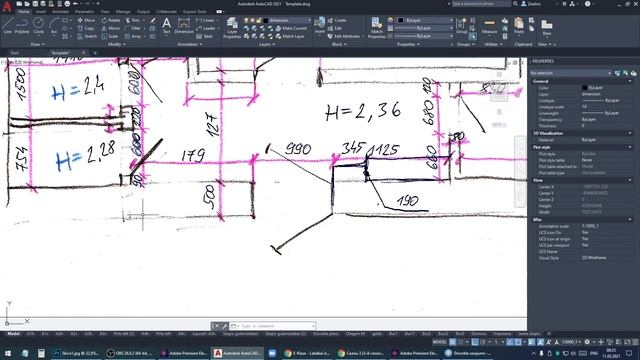640x360 pixels.
Task: Open the Output ribbon tab
Action: 143,11
